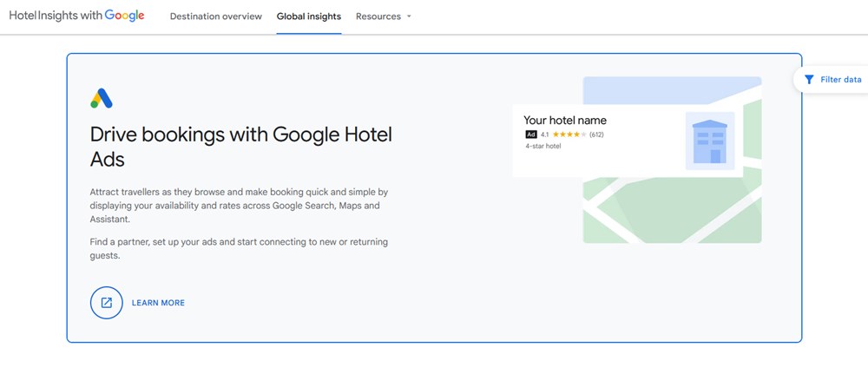Click the hotel building illustration icon
Viewport: 868px width, 374px height.
click(710, 141)
